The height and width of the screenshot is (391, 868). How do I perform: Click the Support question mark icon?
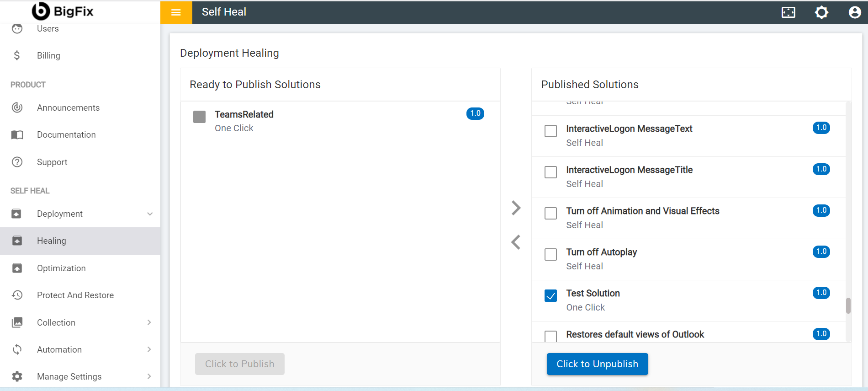[x=17, y=162]
